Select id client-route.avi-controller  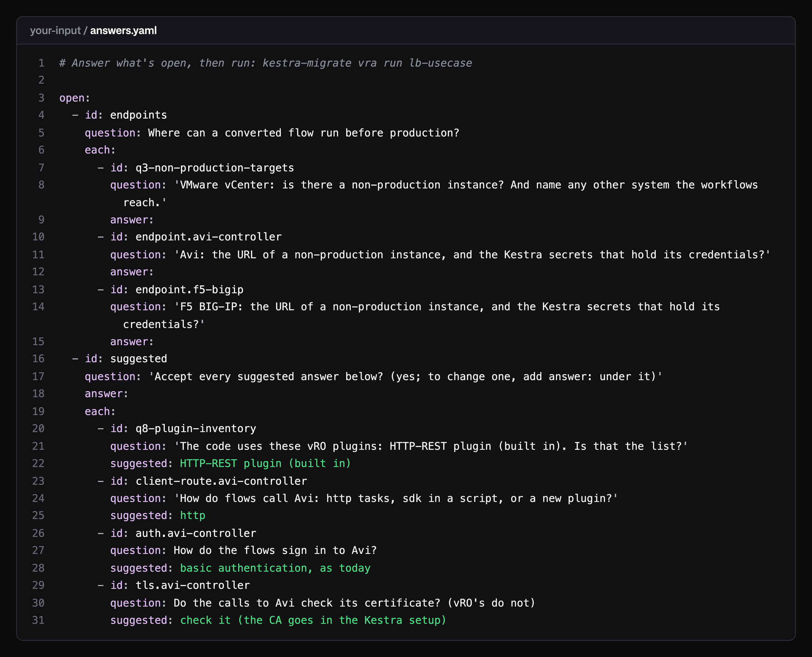[x=221, y=481]
